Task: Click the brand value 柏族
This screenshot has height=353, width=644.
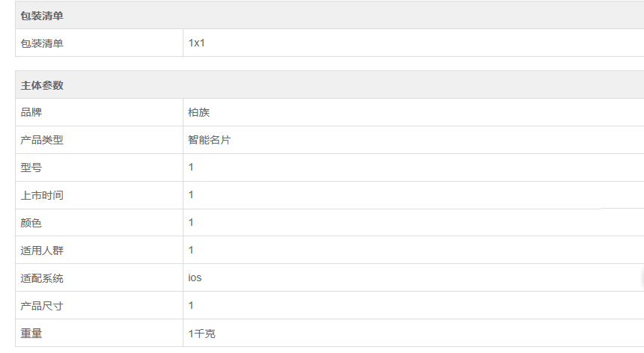Action: tap(198, 112)
